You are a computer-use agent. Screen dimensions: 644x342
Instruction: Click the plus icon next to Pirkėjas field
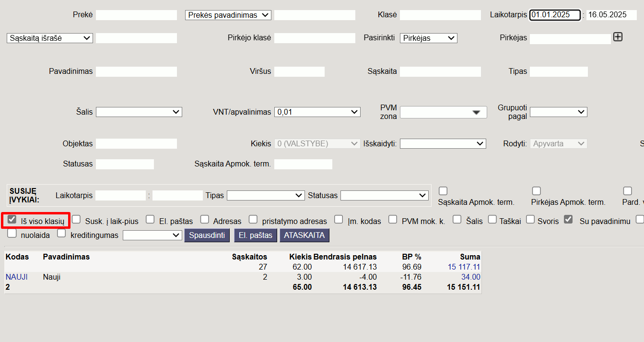click(618, 37)
